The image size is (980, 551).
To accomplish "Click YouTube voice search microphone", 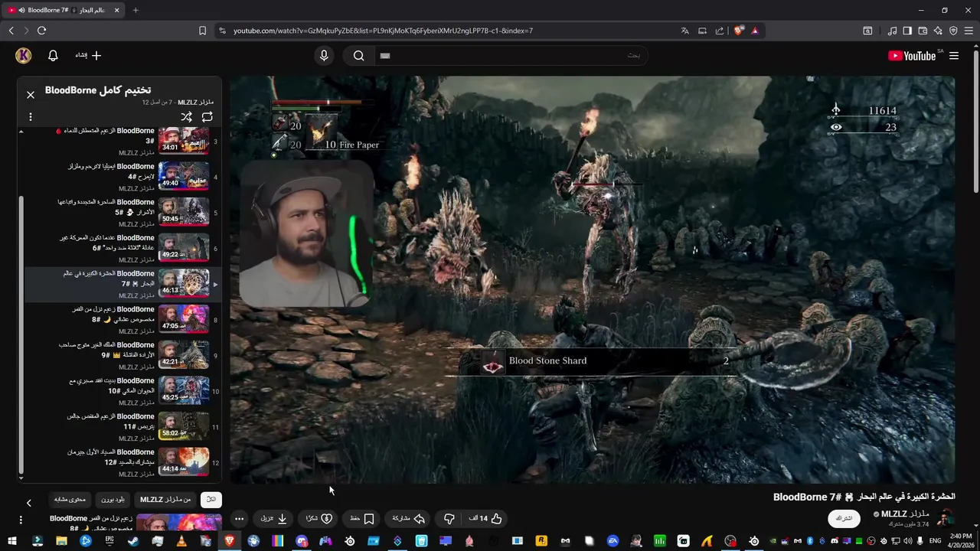I will (x=324, y=56).
